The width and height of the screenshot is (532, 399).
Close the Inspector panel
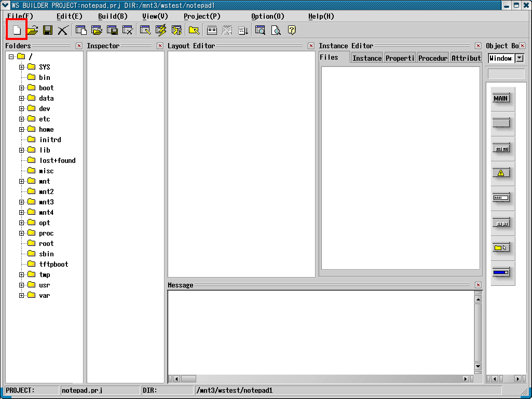pyautogui.click(x=160, y=46)
